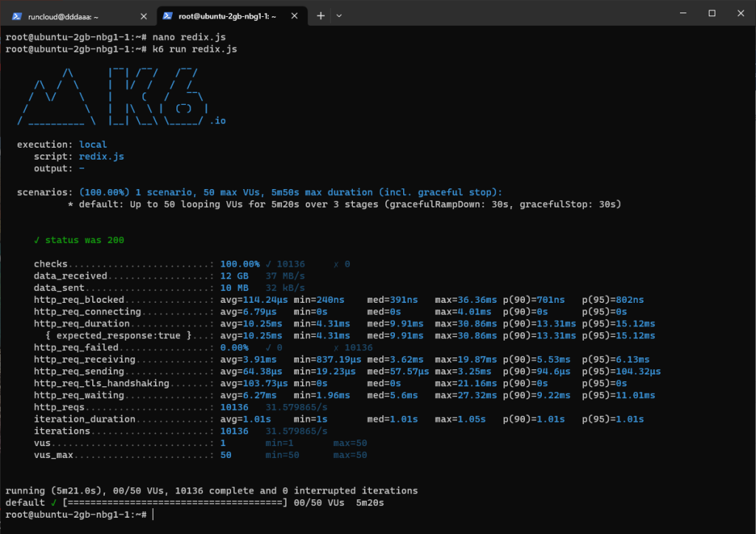This screenshot has width=756, height=534.
Task: Open a new terminal tab
Action: coord(320,16)
